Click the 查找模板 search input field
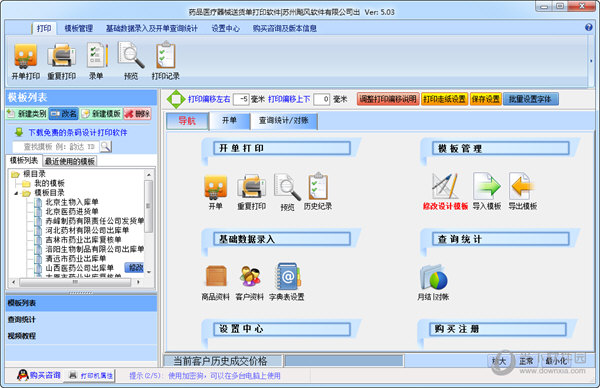Image resolution: width=600 pixels, height=388 pixels. coord(56,147)
